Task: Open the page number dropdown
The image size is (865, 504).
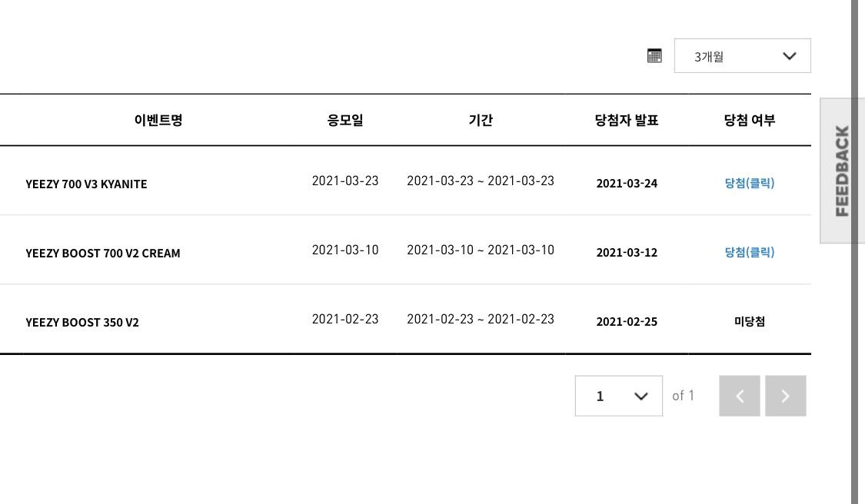Action: tap(618, 396)
